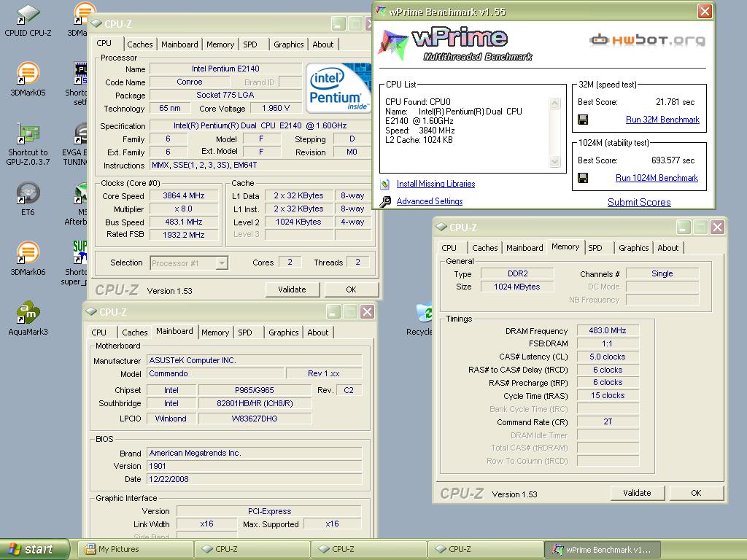
Task: Click the Commando model value
Action: pos(215,374)
